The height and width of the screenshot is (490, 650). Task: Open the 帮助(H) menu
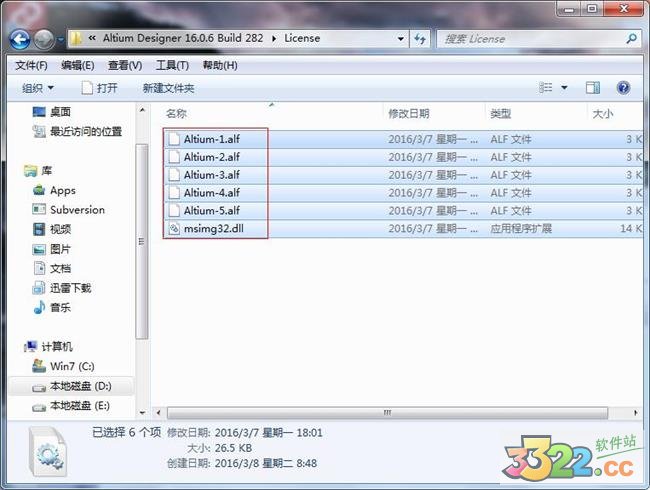pos(220,65)
